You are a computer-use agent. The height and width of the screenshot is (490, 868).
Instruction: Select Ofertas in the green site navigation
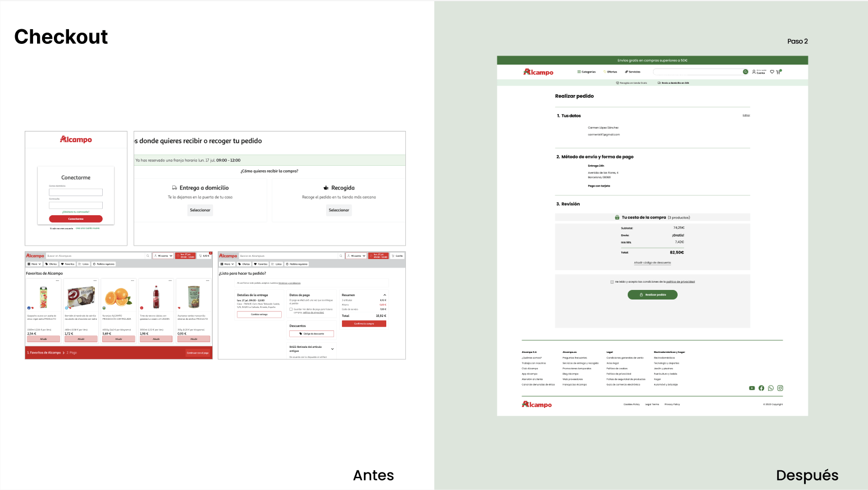(x=611, y=72)
